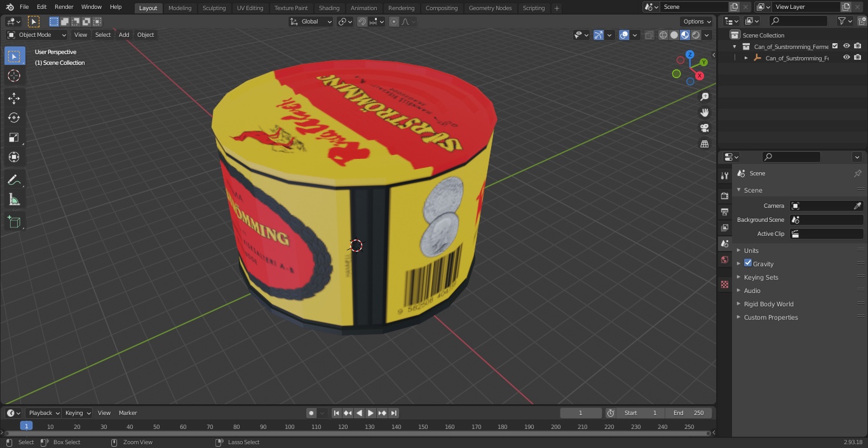
Task: Toggle X-ray mode button
Action: tap(649, 35)
